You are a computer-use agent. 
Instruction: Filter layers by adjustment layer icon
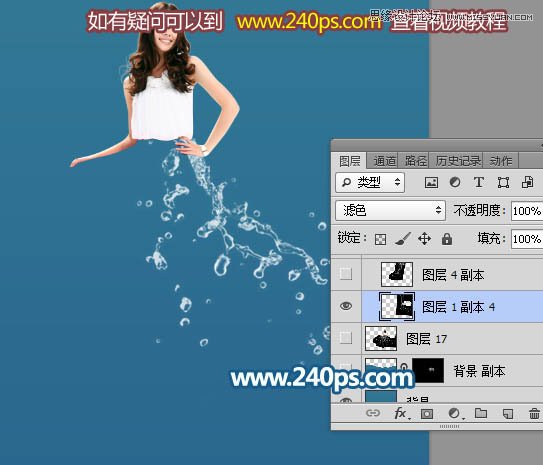pos(455,182)
